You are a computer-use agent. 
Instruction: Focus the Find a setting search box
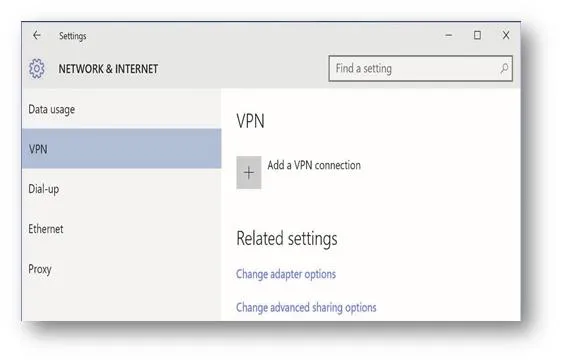click(420, 68)
